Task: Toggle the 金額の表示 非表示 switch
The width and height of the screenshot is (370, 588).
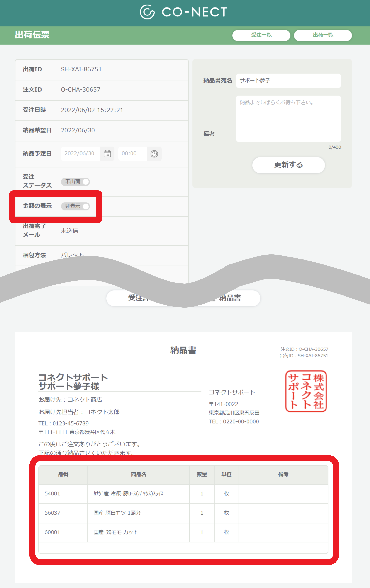Action: click(x=75, y=206)
